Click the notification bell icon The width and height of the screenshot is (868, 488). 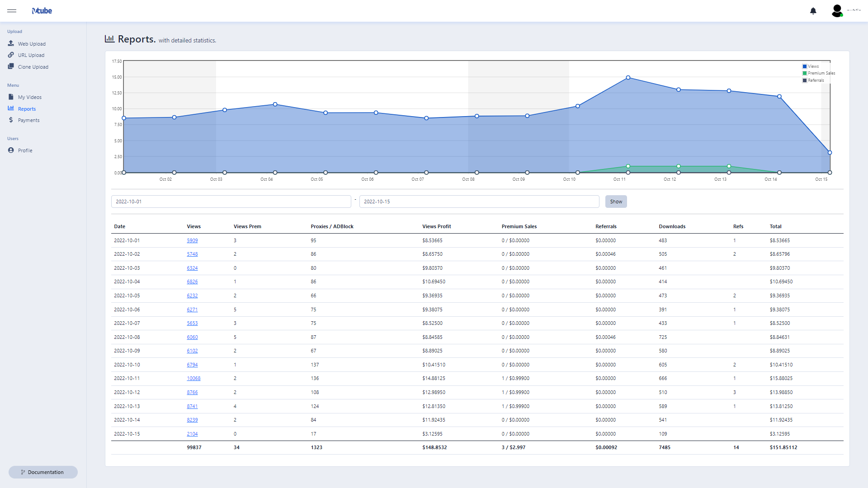(x=813, y=11)
